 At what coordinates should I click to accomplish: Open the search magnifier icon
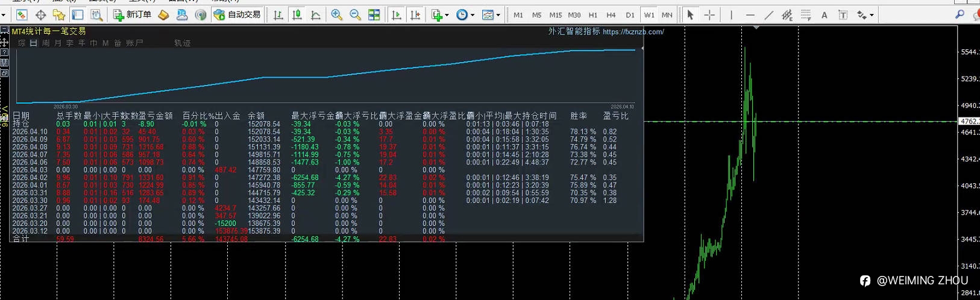960,14
